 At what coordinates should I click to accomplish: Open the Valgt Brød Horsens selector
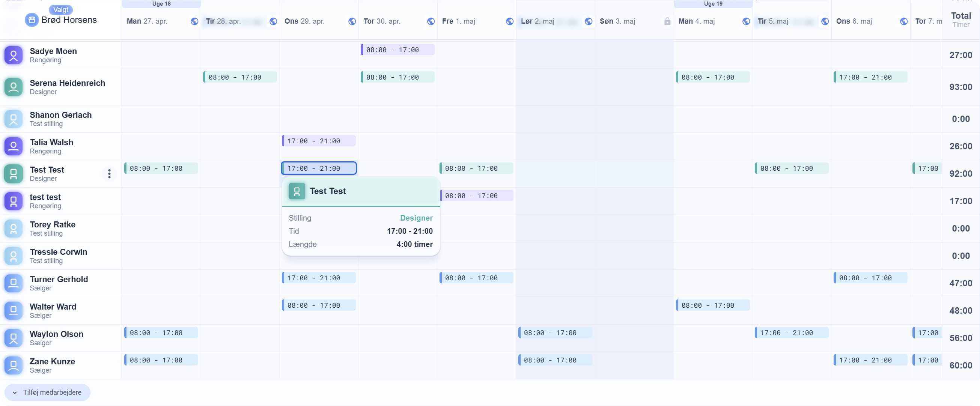pyautogui.click(x=61, y=16)
